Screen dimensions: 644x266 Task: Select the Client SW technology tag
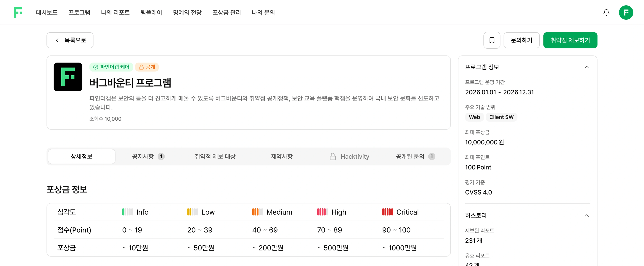click(501, 117)
